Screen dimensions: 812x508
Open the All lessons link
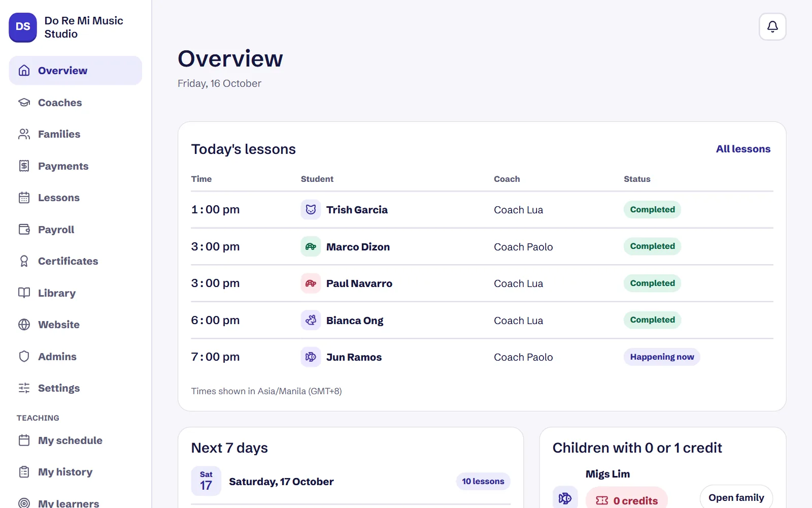743,149
